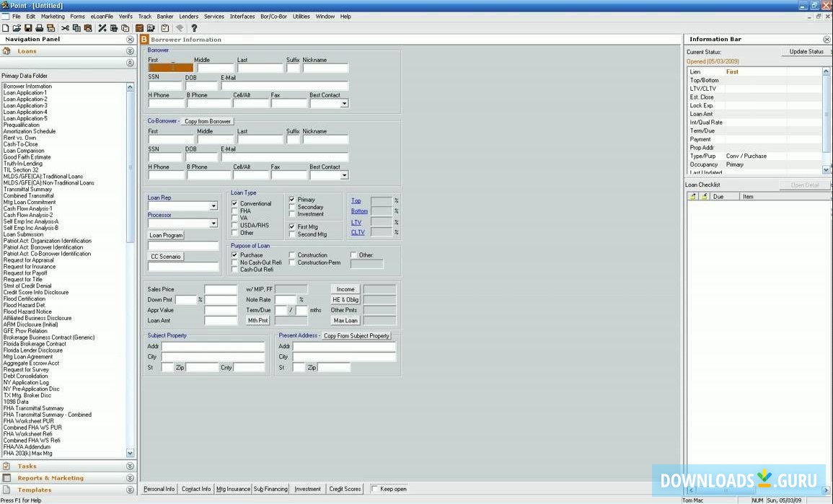
Task: Check the VA loan type checkbox
Action: tap(234, 218)
